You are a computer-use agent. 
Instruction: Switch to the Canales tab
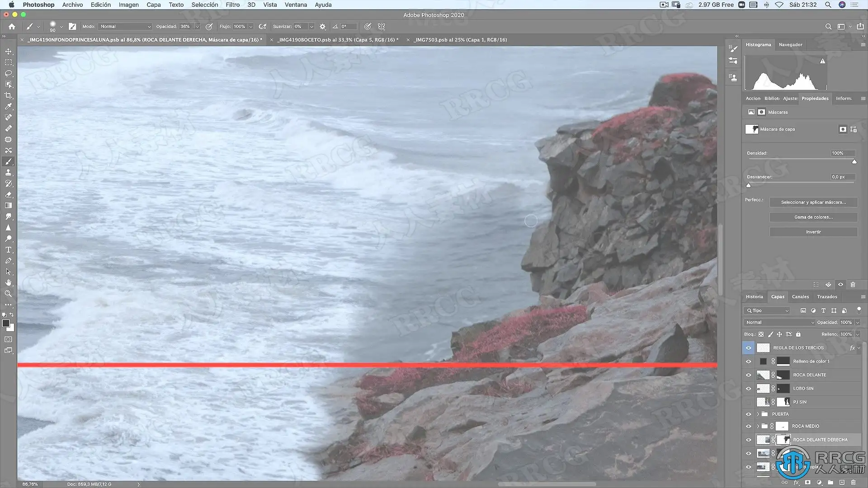point(800,297)
